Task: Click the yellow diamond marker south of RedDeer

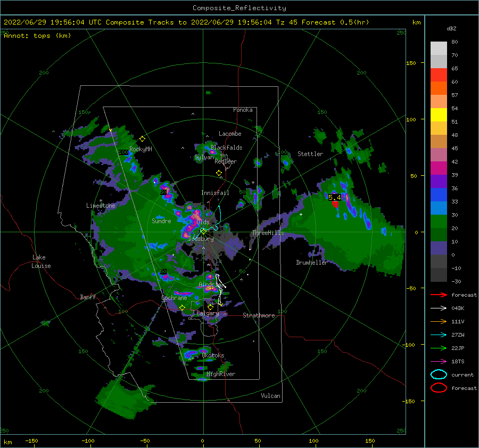Action: click(219, 173)
